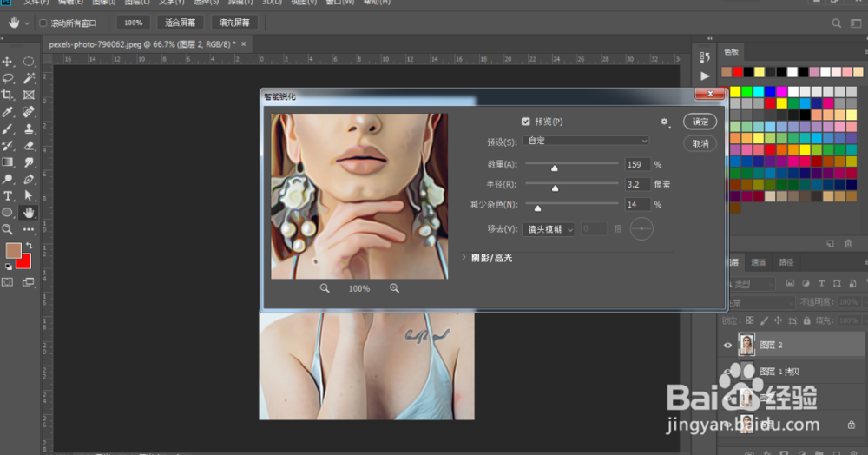This screenshot has width=868, height=455.
Task: Enable the 滚动所有窗口 checkbox
Action: click(x=43, y=23)
